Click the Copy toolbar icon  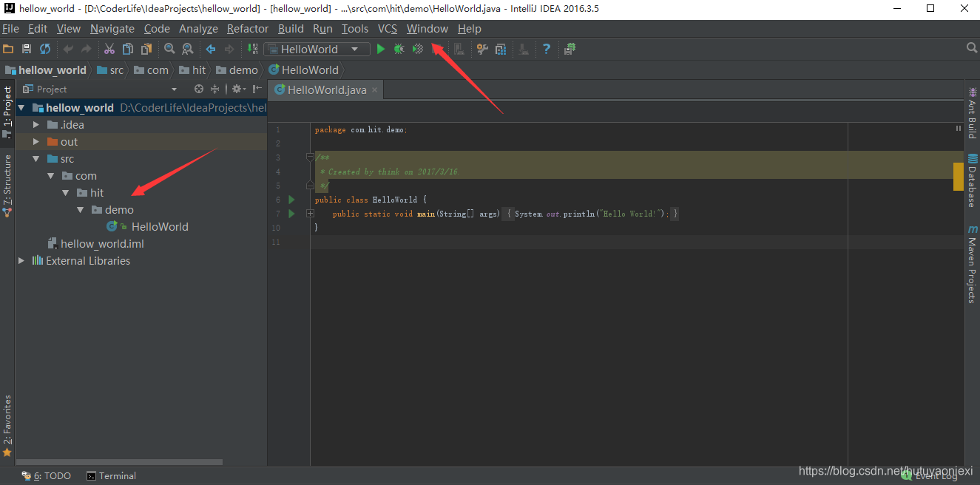coord(128,49)
